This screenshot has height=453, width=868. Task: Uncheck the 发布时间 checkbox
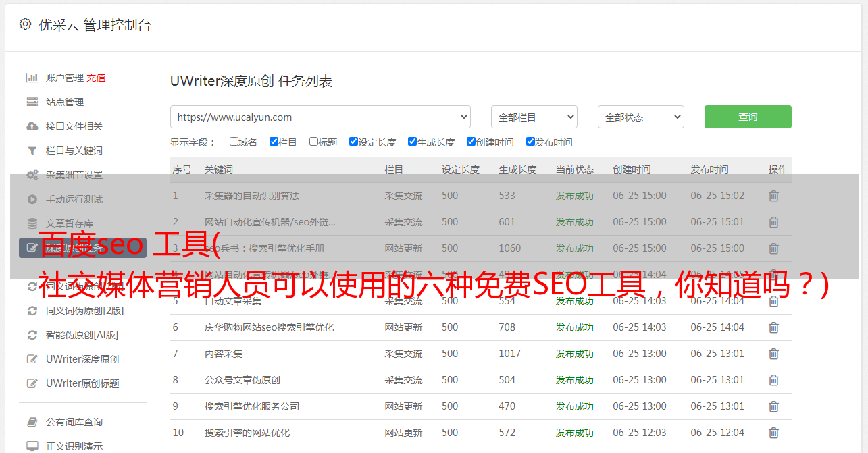530,142
